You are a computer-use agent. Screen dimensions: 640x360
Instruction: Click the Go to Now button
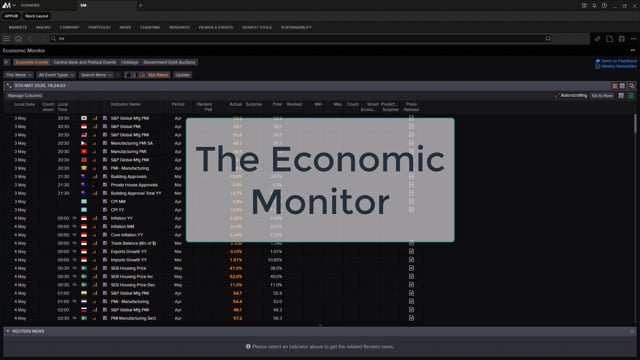point(602,96)
